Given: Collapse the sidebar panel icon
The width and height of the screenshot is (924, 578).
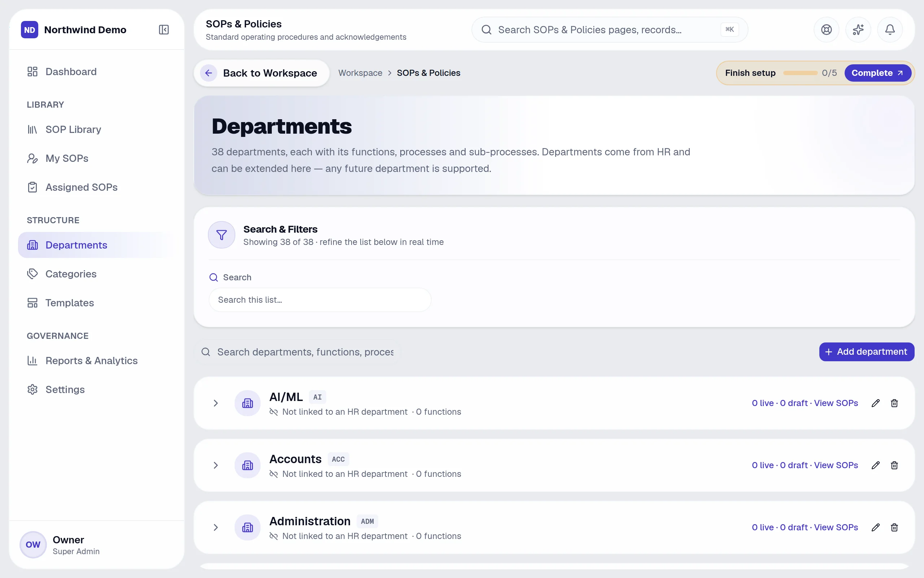Looking at the screenshot, I should 164,29.
